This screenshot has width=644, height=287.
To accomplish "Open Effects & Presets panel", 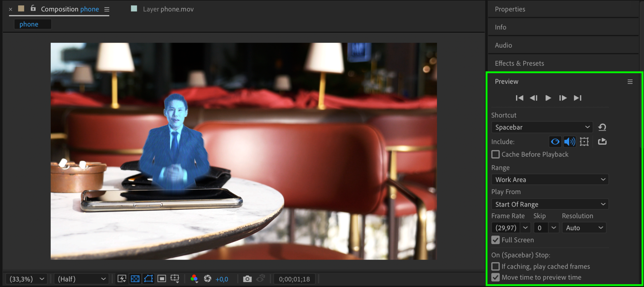I will 519,63.
